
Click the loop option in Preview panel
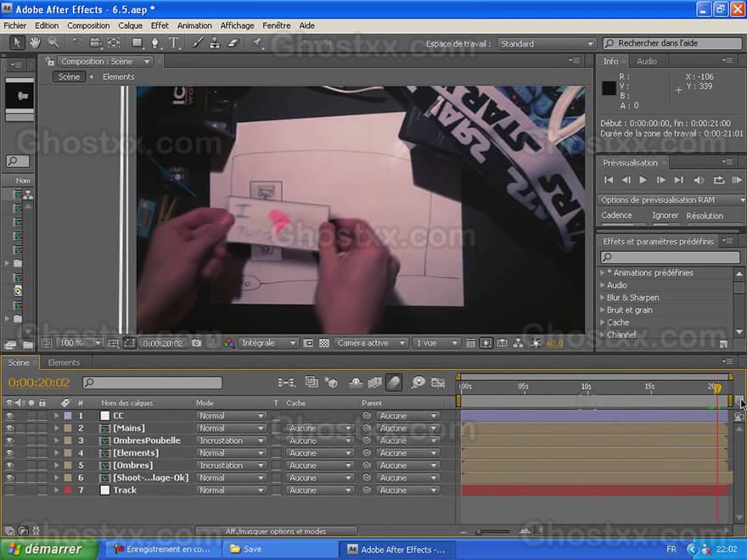click(x=719, y=180)
